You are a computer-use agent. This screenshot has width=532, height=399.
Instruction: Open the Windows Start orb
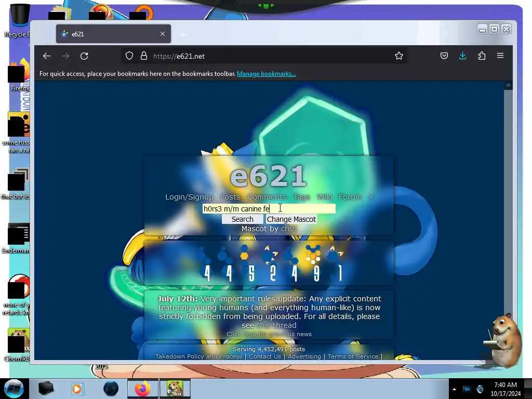pyautogui.click(x=14, y=389)
